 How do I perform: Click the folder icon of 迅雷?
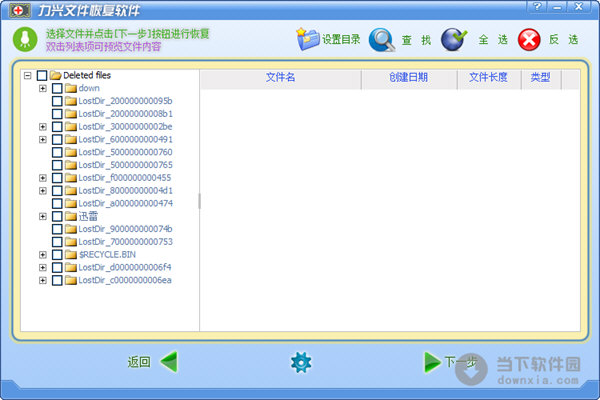click(71, 216)
